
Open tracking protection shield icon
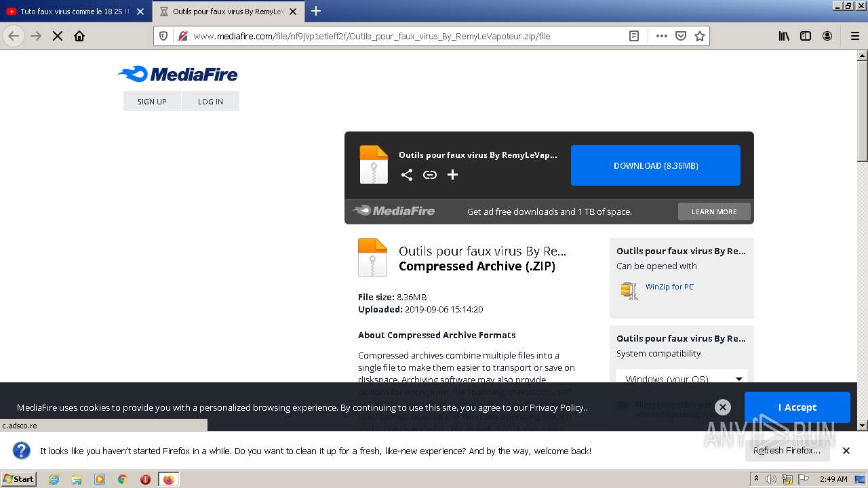163,36
